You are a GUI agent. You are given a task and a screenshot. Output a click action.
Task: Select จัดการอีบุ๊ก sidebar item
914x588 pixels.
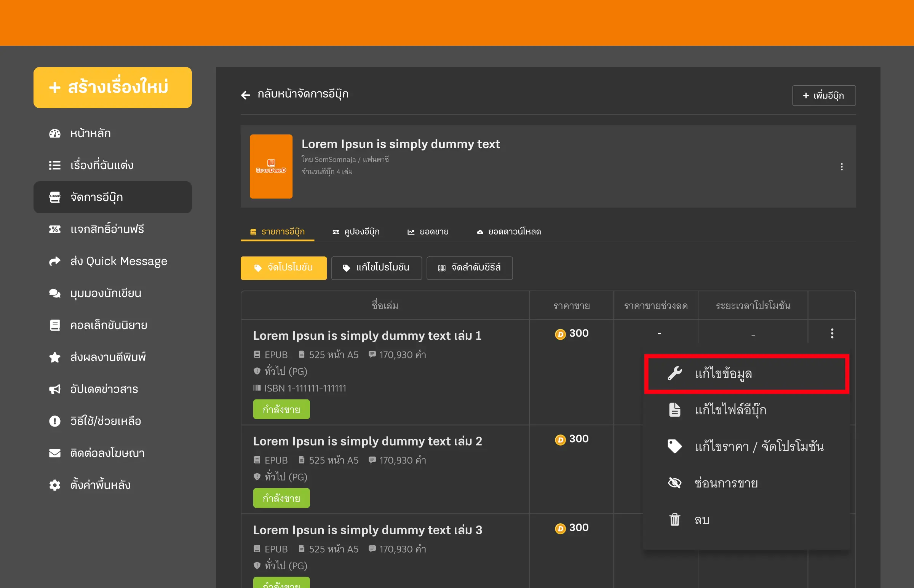click(x=113, y=197)
